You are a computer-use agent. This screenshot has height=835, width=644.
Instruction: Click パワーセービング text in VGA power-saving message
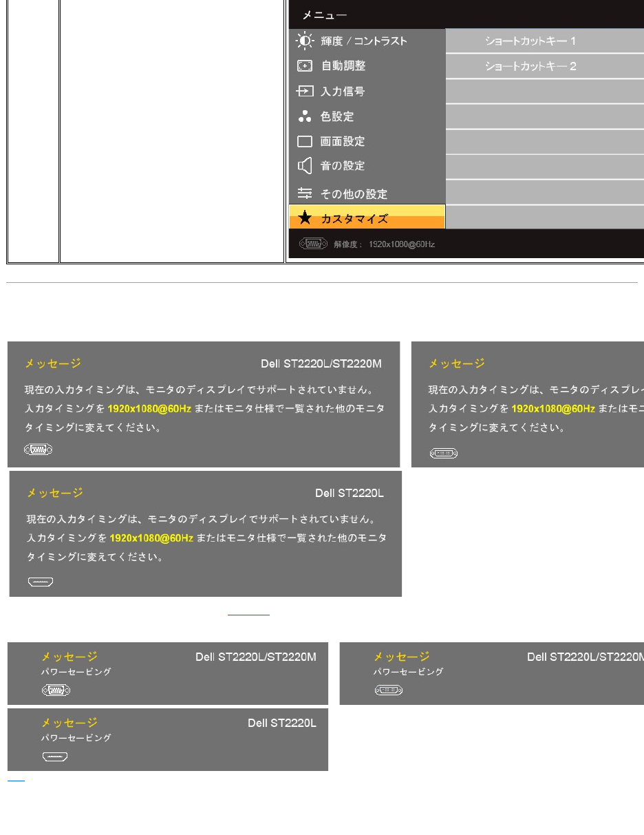tap(76, 671)
